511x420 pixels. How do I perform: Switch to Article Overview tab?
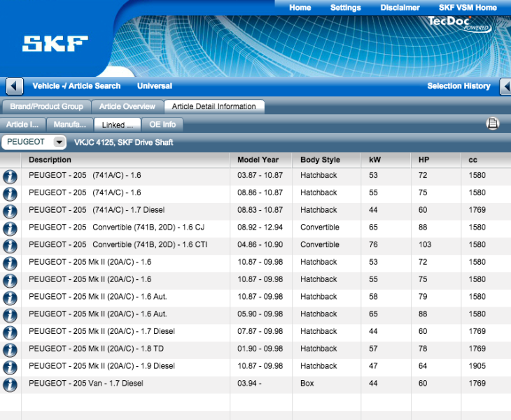click(127, 106)
